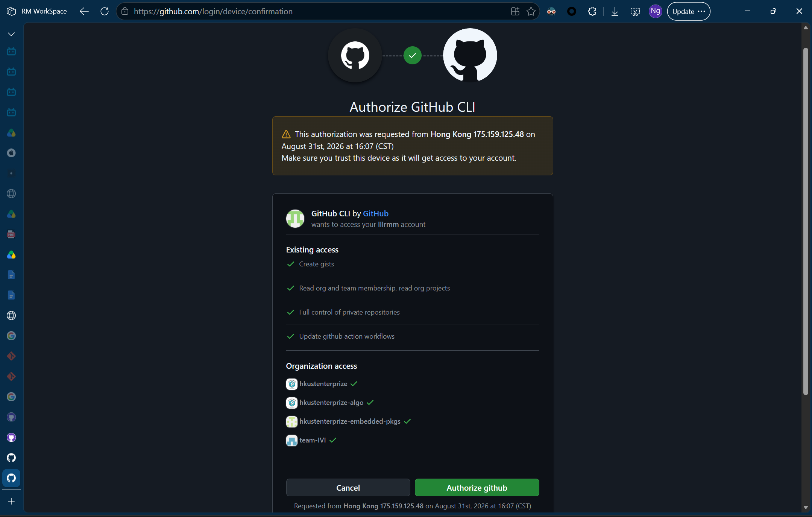Click the GitHub CLI app avatar

coord(295,219)
